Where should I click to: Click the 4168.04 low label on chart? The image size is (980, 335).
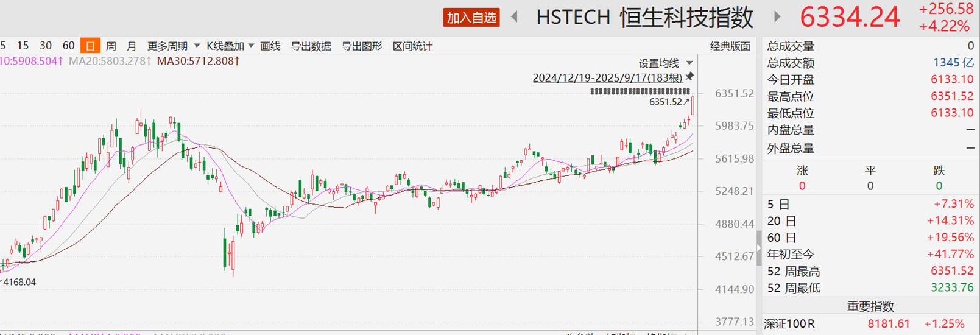(18, 282)
